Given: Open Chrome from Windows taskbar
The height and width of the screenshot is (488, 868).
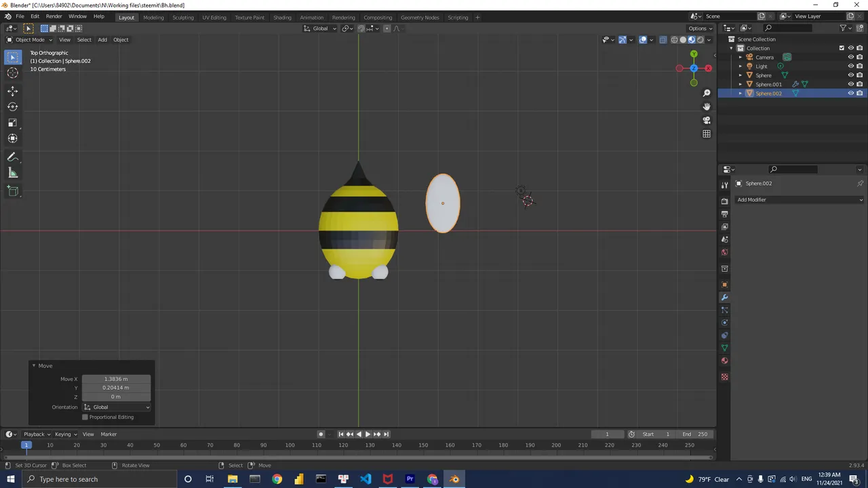Looking at the screenshot, I should (277, 479).
